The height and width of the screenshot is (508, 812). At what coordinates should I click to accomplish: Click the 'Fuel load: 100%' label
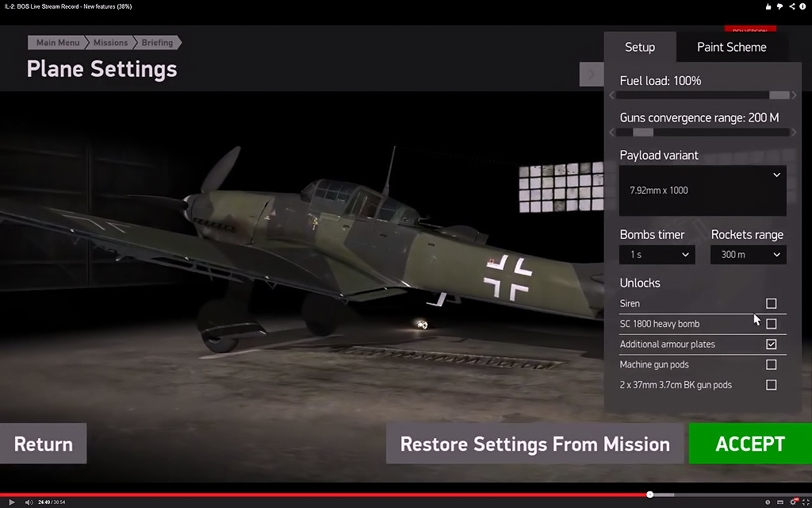tap(661, 81)
